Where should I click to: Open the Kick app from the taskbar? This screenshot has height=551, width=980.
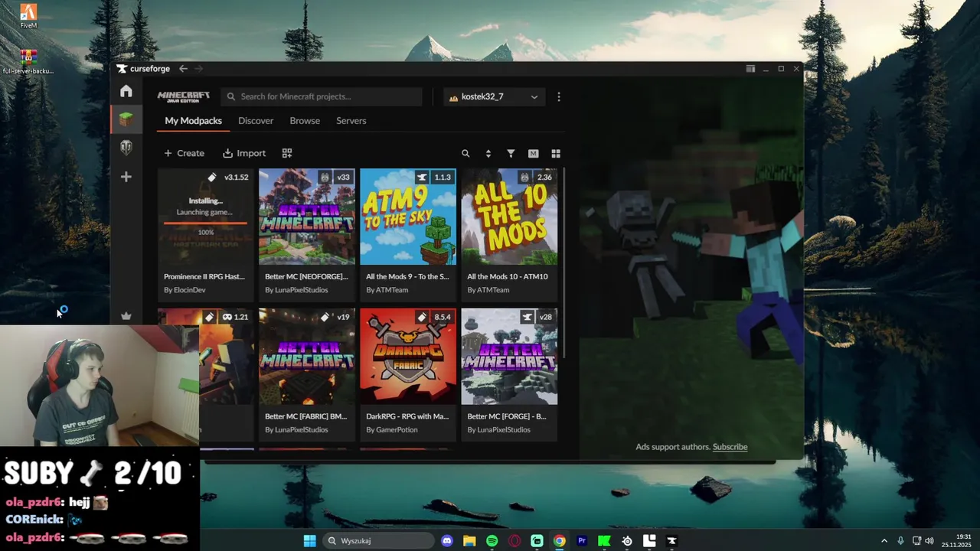[x=604, y=541]
